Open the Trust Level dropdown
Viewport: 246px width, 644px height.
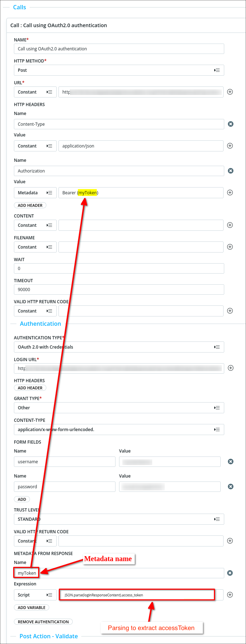coord(119,519)
